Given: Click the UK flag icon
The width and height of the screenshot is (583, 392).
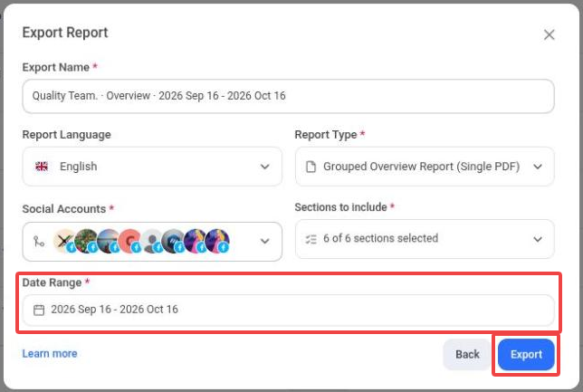Looking at the screenshot, I should click(42, 167).
